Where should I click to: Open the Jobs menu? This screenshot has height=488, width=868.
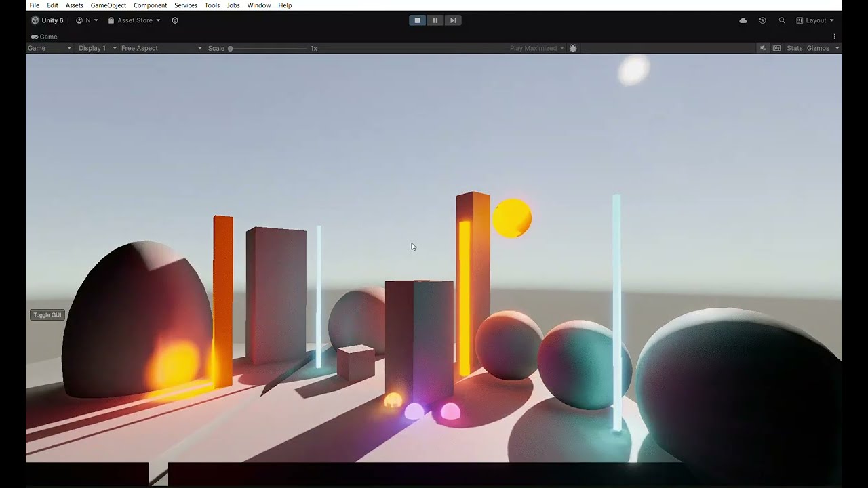click(x=233, y=5)
